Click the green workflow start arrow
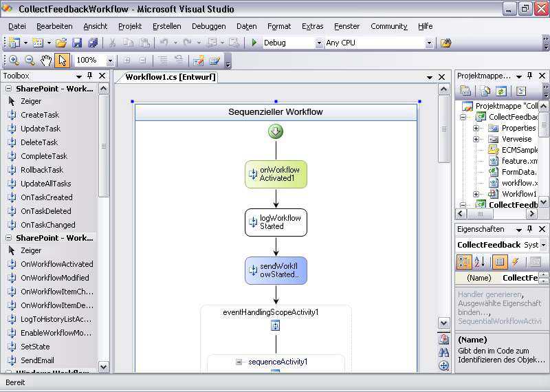550x392 pixels. (x=276, y=131)
